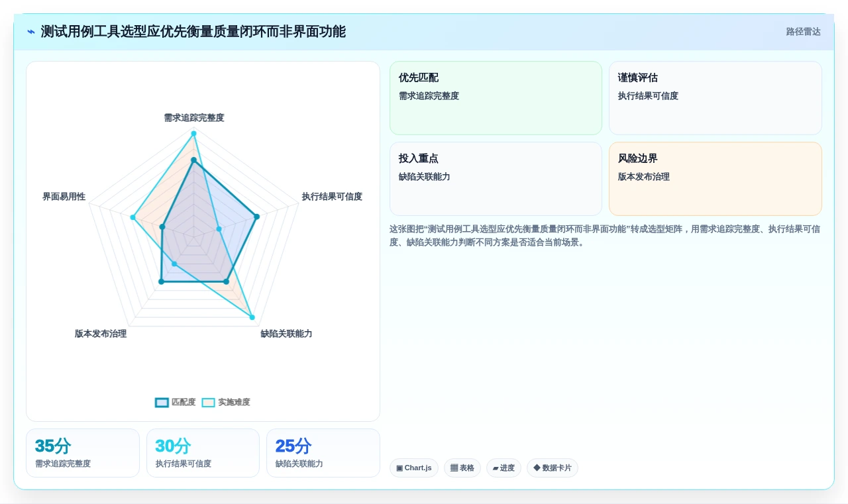Click the 需求追踪完整度 radar axis label
This screenshot has height=504, width=848.
click(194, 118)
